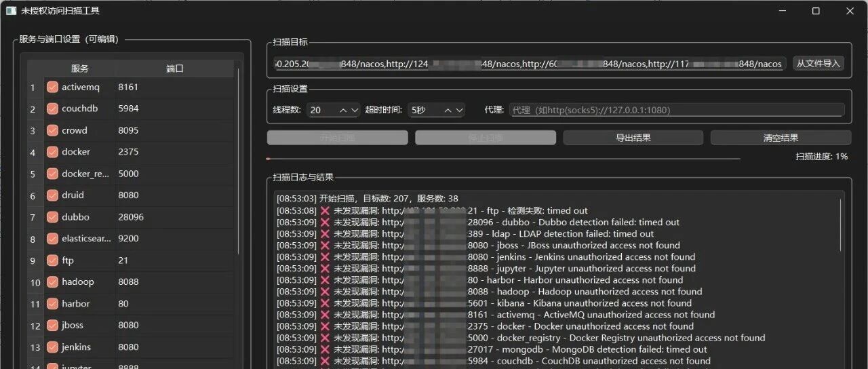Screen dimensions: 868x369
Task: Select port cell 8095 for crowd
Action: click(x=175, y=130)
